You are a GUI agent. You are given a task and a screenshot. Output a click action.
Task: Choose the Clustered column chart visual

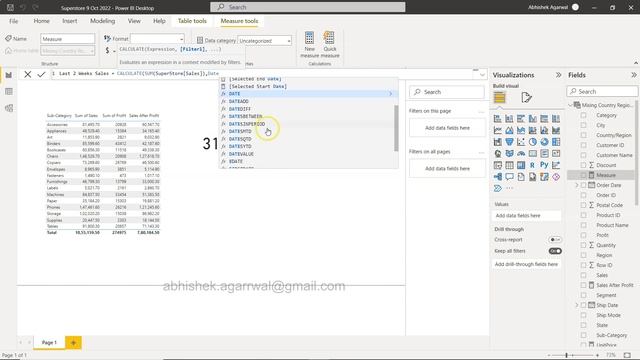pos(533,119)
